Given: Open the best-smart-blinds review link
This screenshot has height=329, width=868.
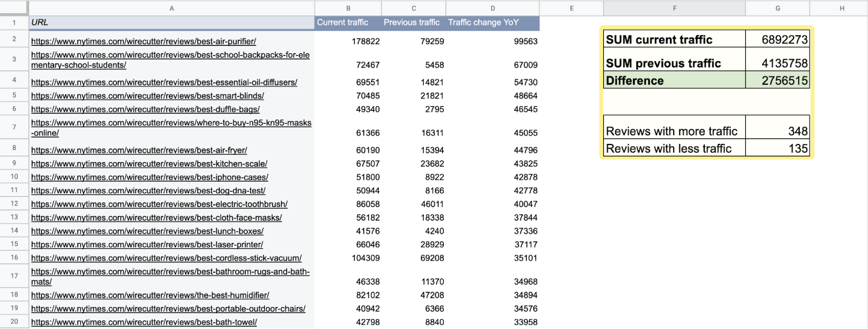Looking at the screenshot, I should click(x=148, y=96).
